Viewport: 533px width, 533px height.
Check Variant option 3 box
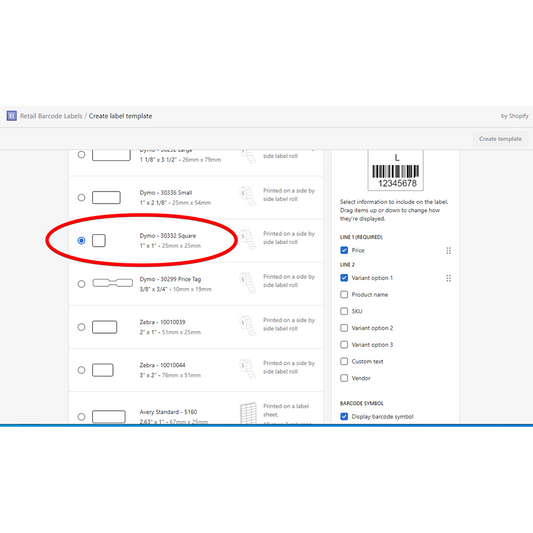tap(344, 344)
